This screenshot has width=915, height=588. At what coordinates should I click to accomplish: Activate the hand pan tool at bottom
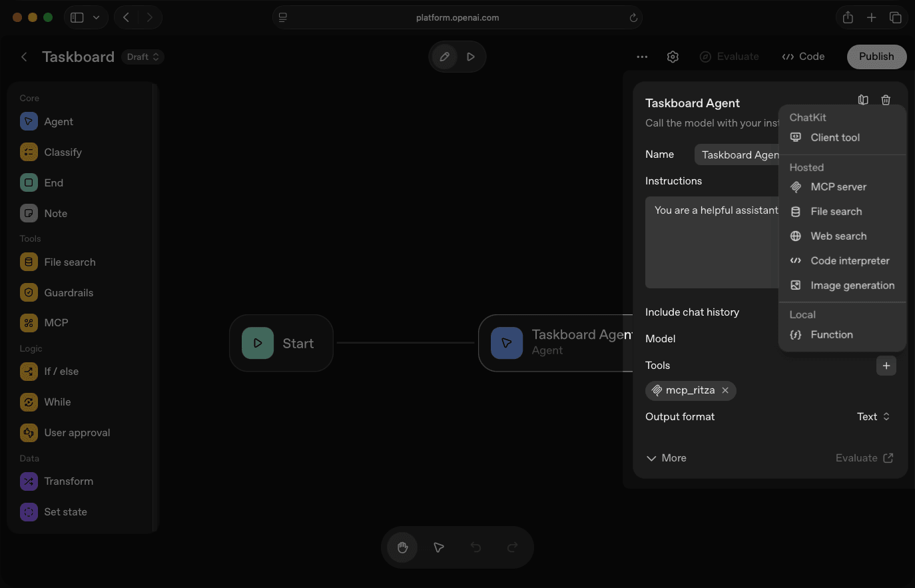402,547
